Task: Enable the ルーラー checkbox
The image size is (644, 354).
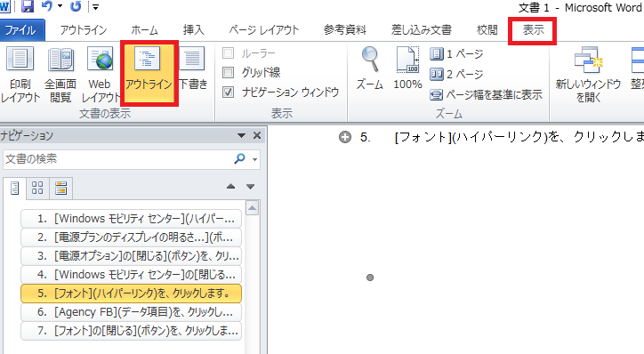Action: click(x=228, y=53)
